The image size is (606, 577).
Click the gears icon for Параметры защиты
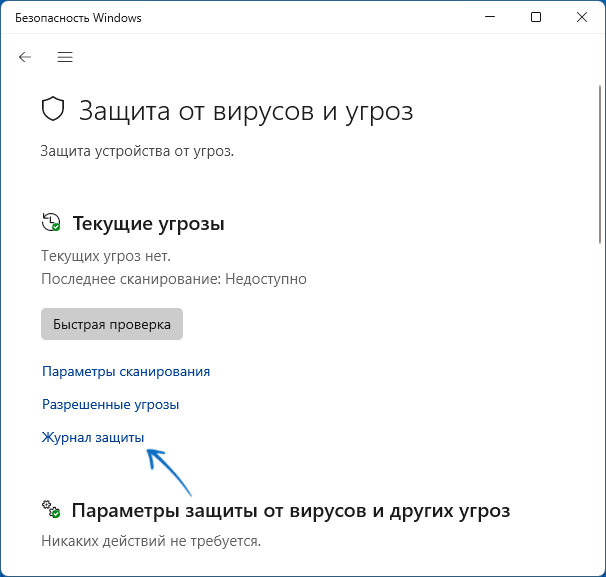pyautogui.click(x=51, y=509)
